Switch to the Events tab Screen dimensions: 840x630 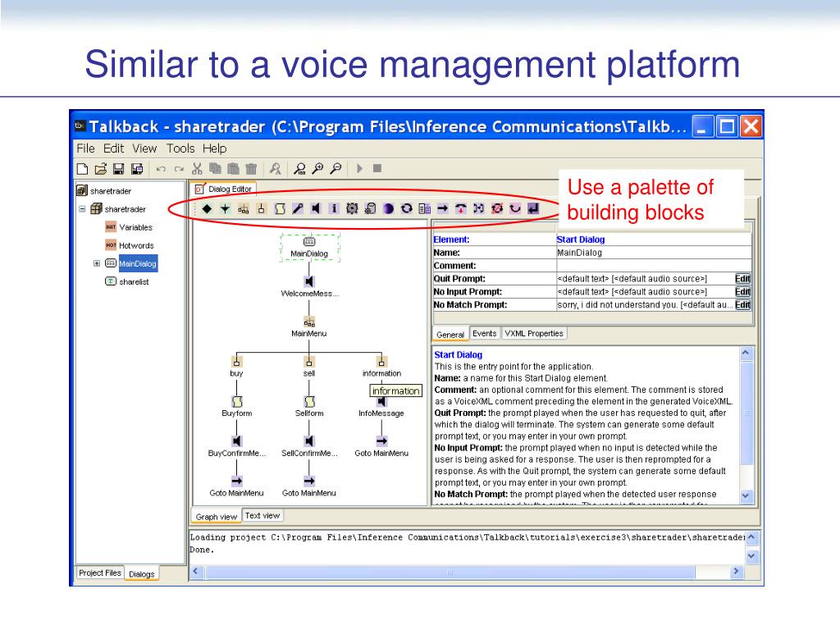tap(484, 333)
